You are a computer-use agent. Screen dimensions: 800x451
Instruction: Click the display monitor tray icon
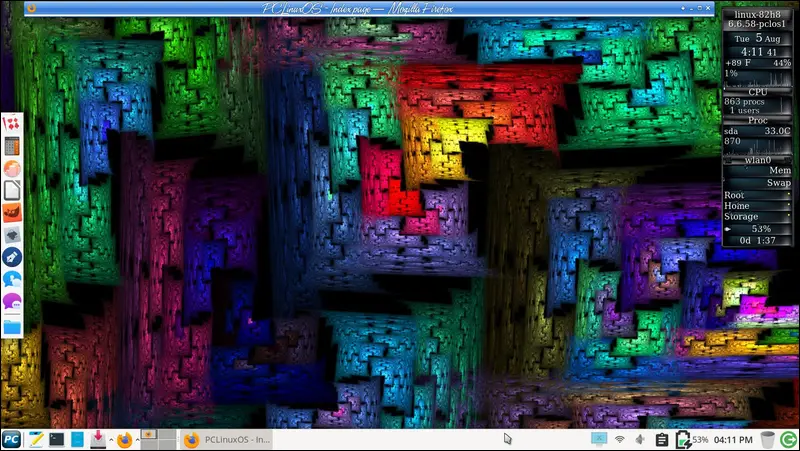599,439
